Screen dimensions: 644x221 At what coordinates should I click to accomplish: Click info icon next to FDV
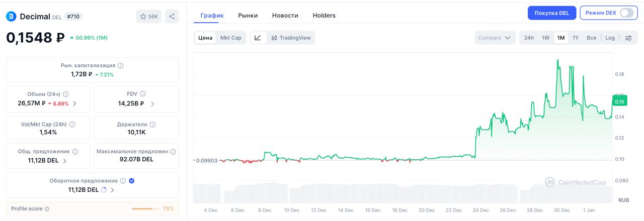coord(143,94)
